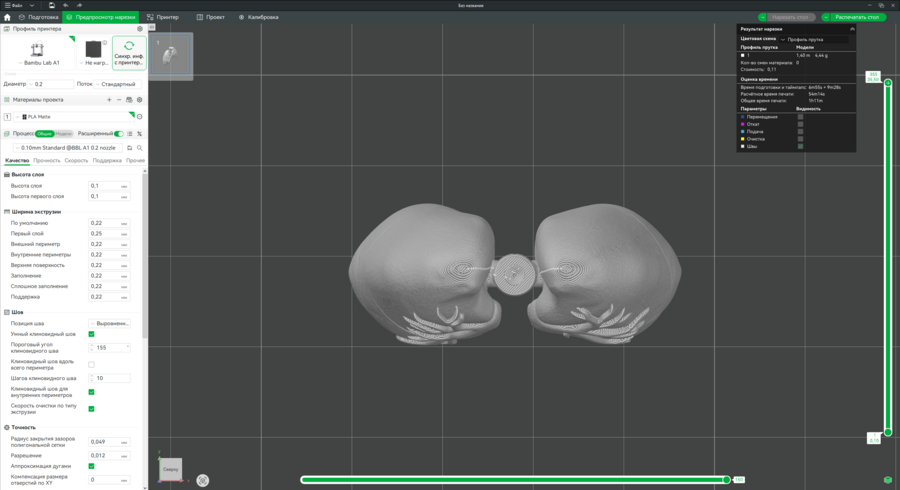Click the Распечатать стол button
900x490 pixels.
pyautogui.click(x=853, y=17)
